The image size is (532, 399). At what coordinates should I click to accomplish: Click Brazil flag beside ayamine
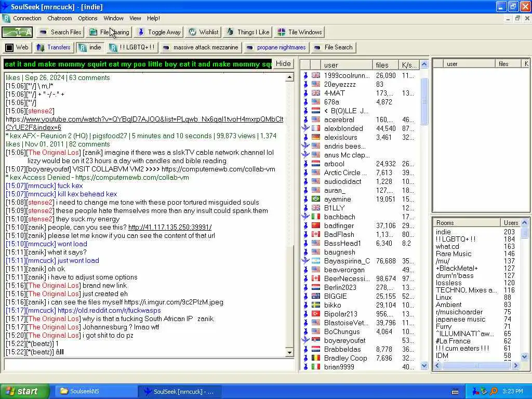tap(316, 199)
